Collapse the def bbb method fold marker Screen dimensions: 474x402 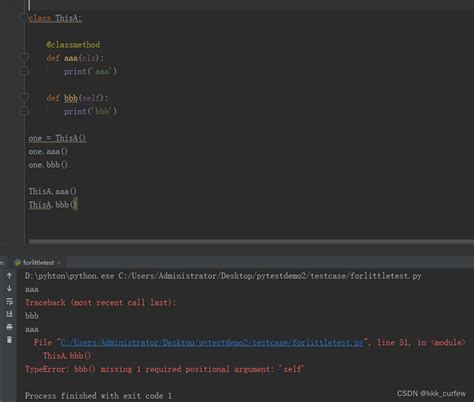pos(24,98)
